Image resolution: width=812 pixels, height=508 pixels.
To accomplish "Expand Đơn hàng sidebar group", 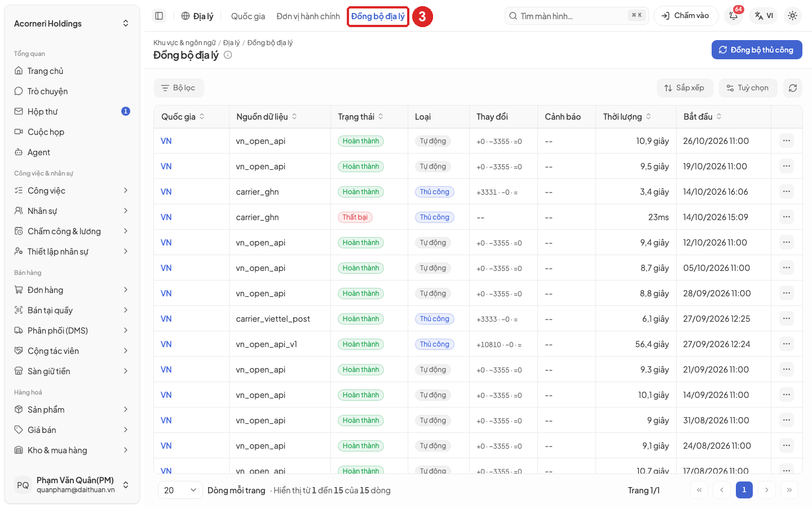I will 72,290.
